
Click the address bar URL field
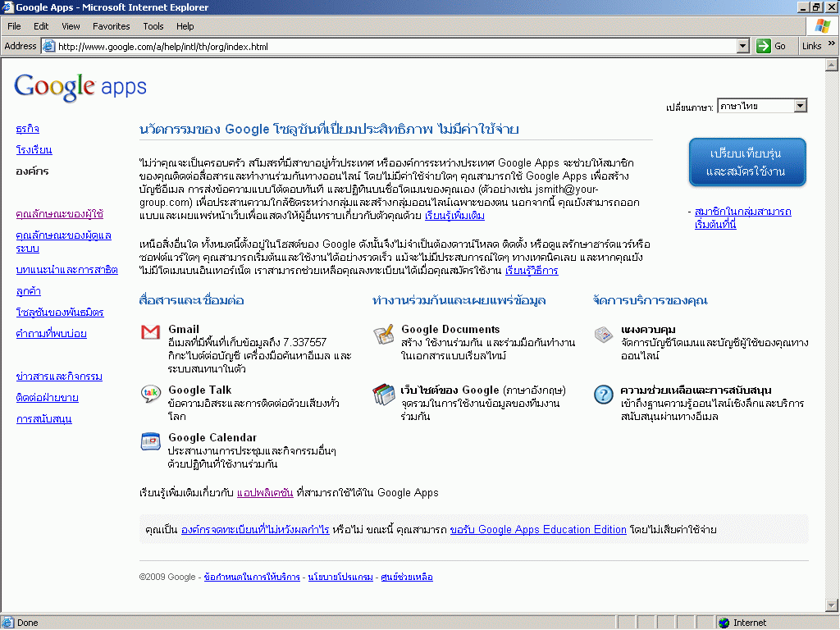click(x=394, y=47)
